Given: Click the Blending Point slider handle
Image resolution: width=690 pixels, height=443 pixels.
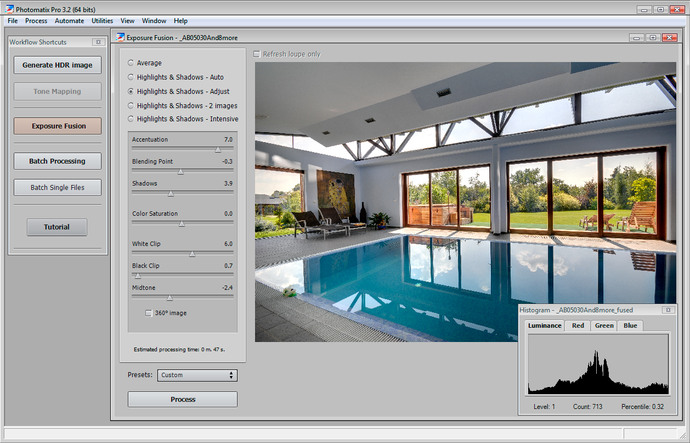Looking at the screenshot, I should pos(180,172).
